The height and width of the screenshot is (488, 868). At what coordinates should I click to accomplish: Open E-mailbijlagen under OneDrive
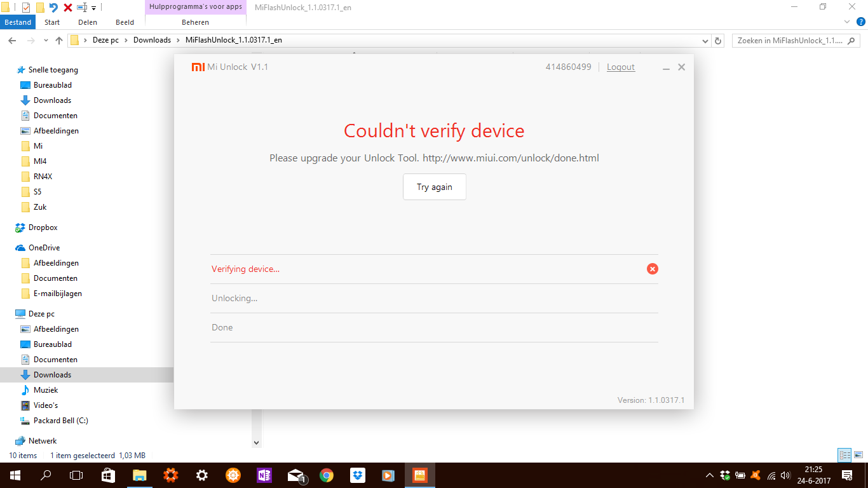coord(51,294)
